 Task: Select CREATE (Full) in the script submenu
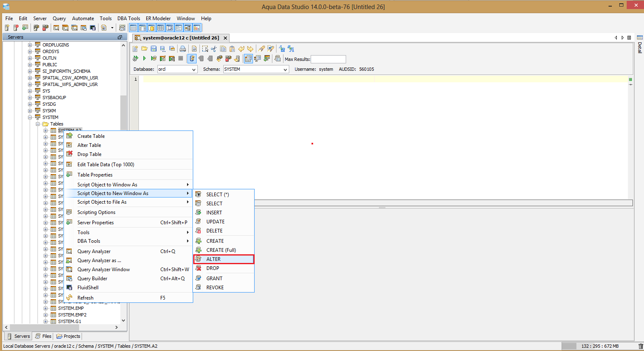[224, 250]
